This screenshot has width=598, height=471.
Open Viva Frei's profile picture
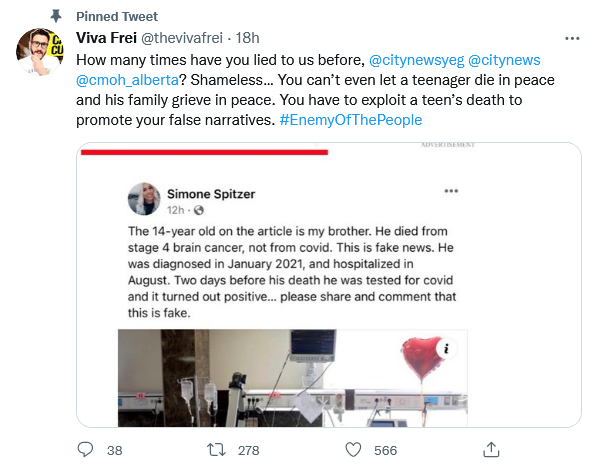(40, 51)
